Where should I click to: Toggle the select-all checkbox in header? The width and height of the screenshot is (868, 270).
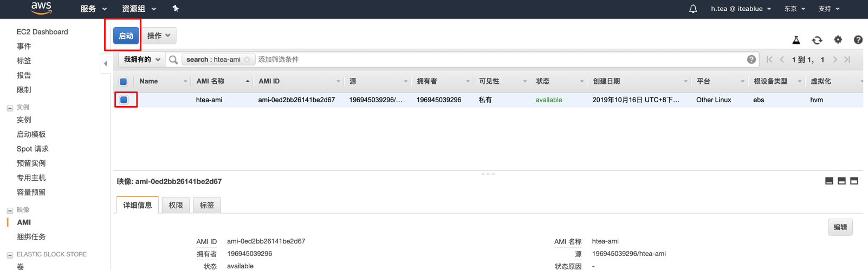point(124,82)
